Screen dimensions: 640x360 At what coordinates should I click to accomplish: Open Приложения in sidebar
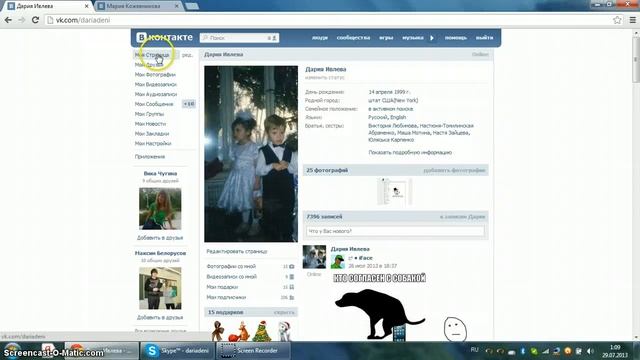coord(150,157)
